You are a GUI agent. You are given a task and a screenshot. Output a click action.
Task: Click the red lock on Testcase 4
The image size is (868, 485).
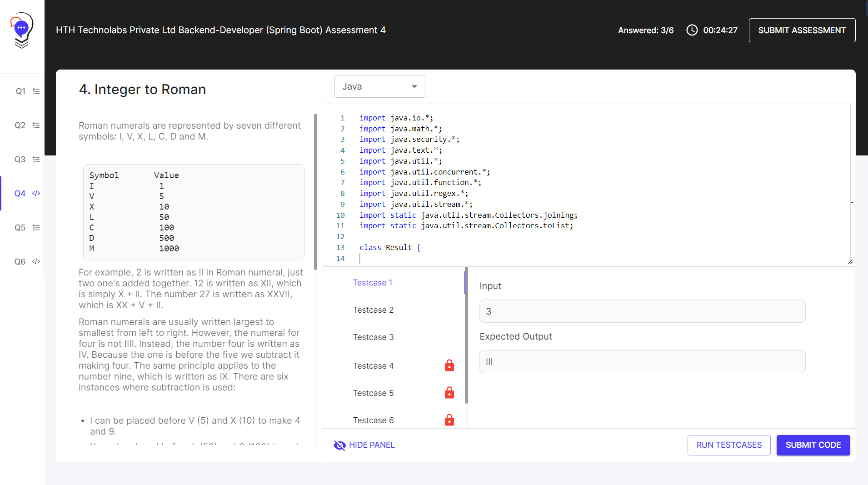pyautogui.click(x=449, y=365)
